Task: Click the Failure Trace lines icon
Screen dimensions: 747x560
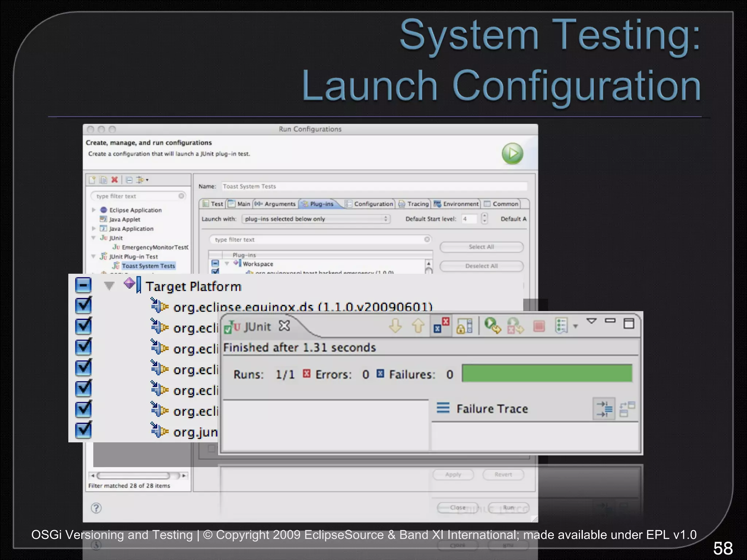Action: (x=443, y=407)
